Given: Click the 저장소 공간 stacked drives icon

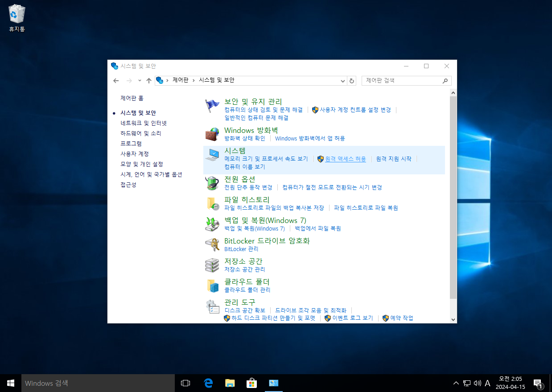Looking at the screenshot, I should pyautogui.click(x=212, y=265).
